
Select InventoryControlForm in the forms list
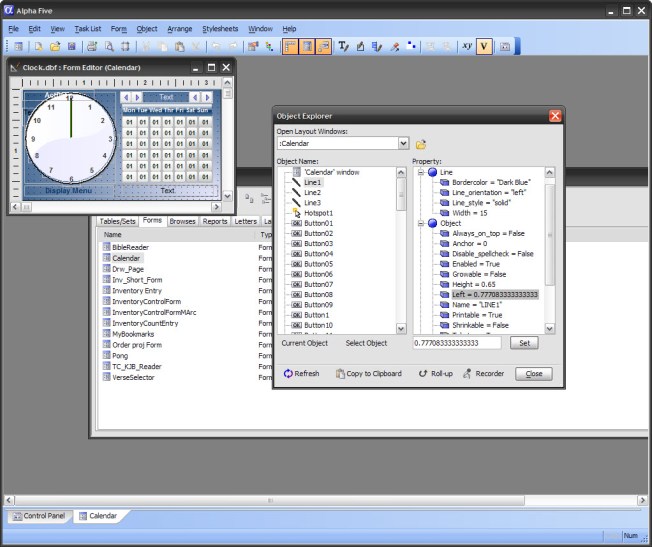coord(146,301)
